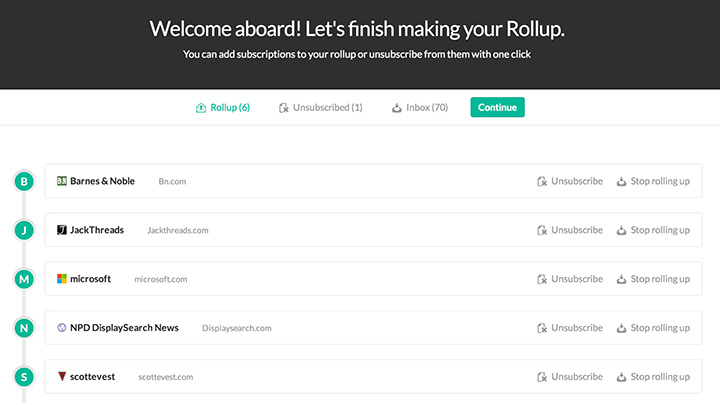Unsubscribe from microsoft emails
Screen dimensions: 720x403
570,279
